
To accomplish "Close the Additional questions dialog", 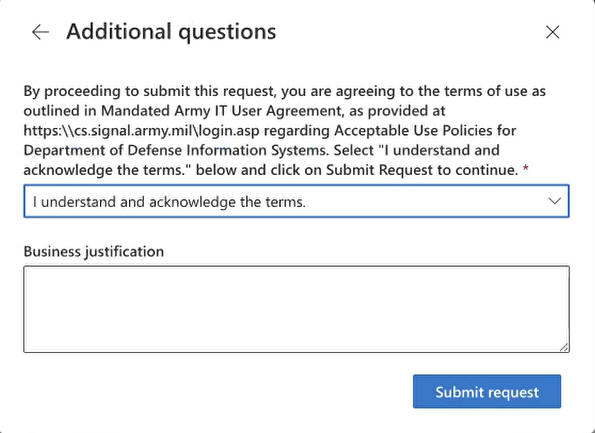I will tap(552, 32).
